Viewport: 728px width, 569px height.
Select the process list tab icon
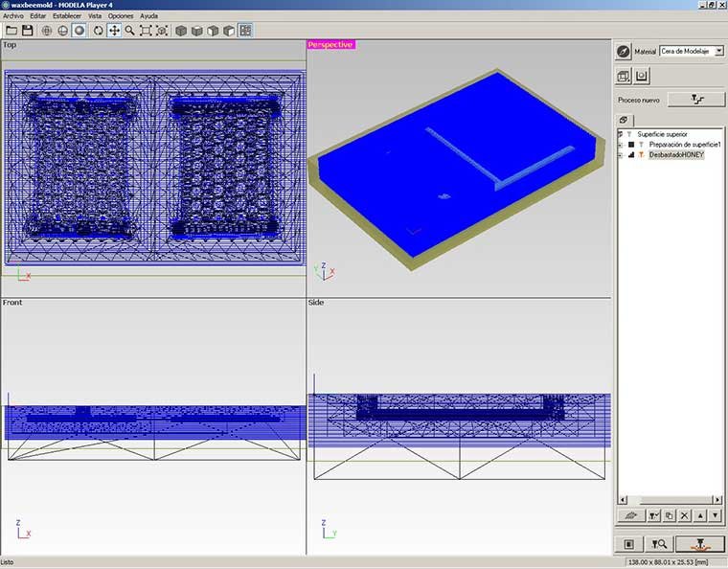click(624, 120)
